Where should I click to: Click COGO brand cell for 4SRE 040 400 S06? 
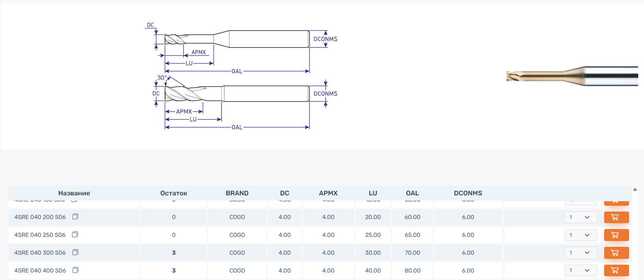[x=237, y=271]
